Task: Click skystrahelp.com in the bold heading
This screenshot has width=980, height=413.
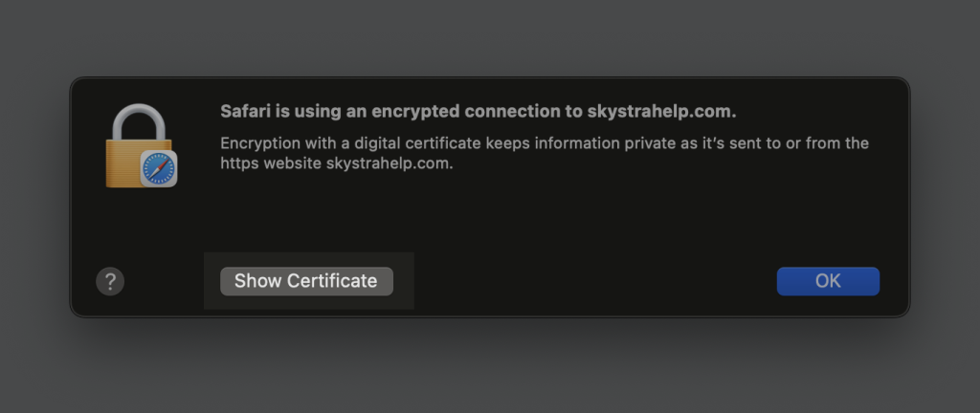Action: point(662,111)
